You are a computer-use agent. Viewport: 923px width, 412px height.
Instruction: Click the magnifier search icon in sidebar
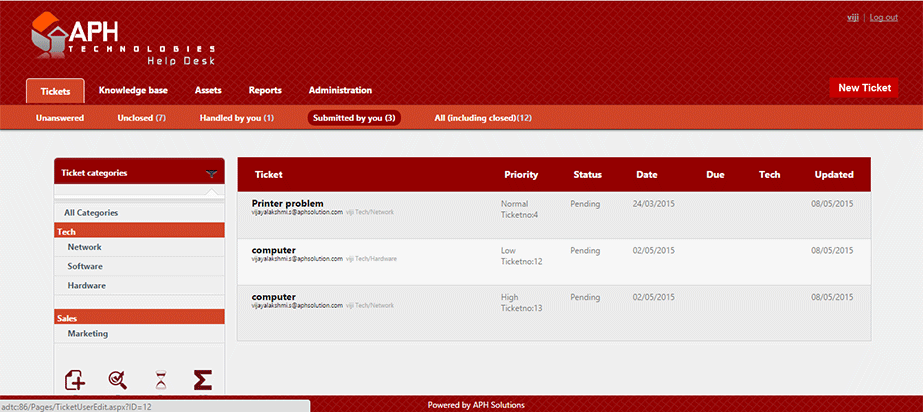[x=118, y=380]
